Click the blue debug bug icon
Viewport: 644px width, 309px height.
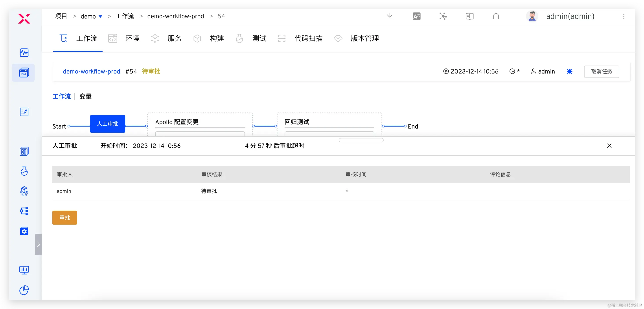[x=570, y=72]
